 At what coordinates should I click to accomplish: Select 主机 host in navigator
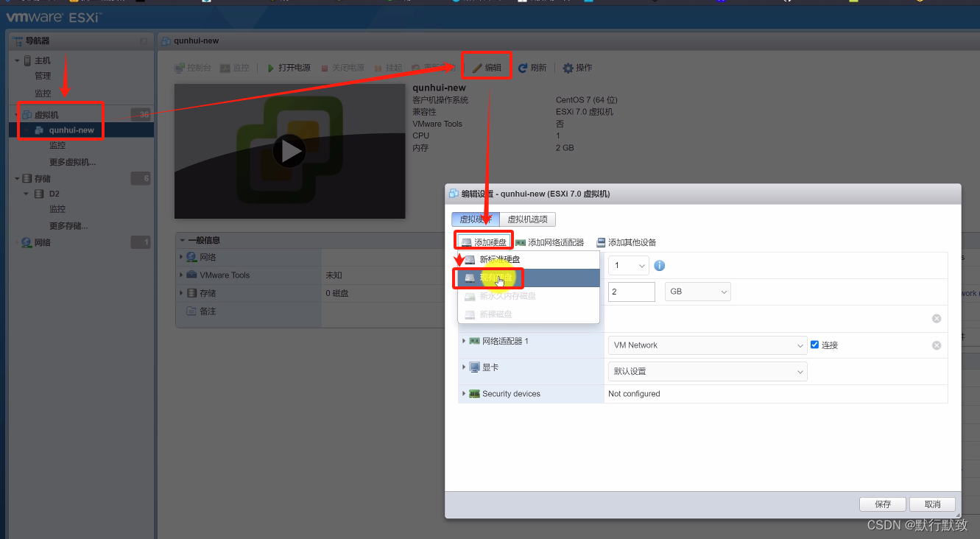tap(43, 60)
